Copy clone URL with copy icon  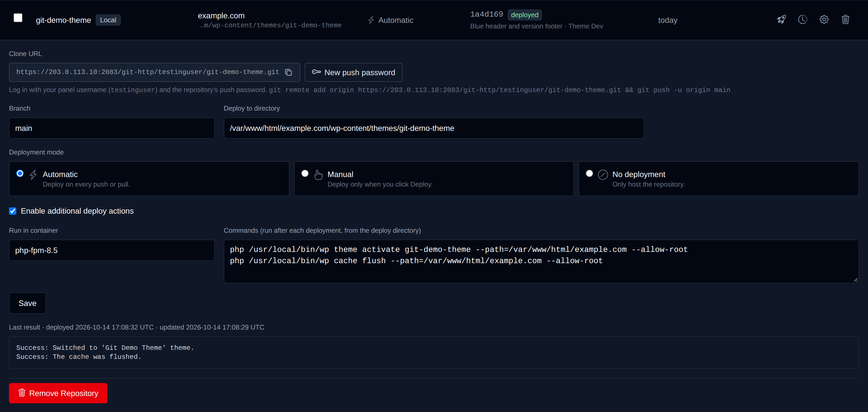(288, 72)
